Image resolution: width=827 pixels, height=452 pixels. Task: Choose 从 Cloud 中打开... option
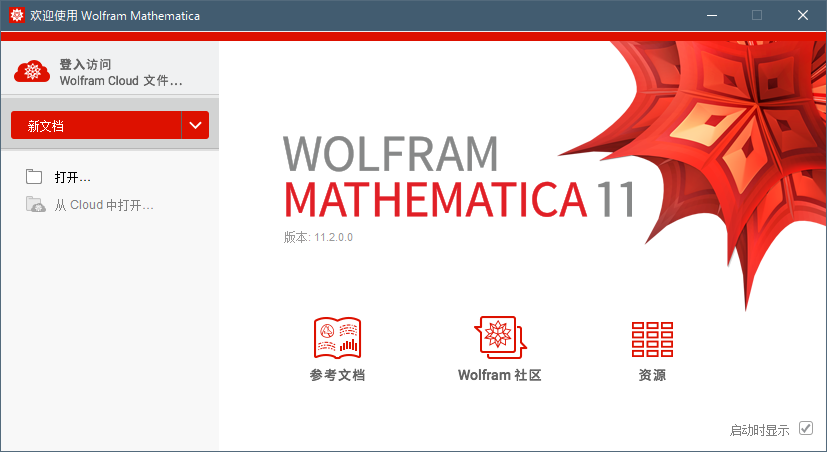click(104, 205)
